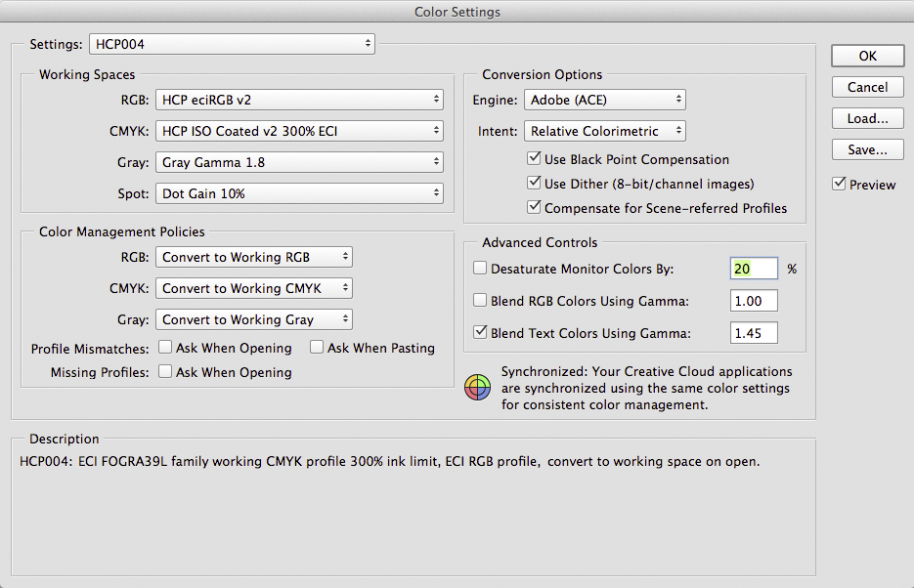914x588 pixels.
Task: Open the RGB working space dropdown
Action: tap(299, 100)
